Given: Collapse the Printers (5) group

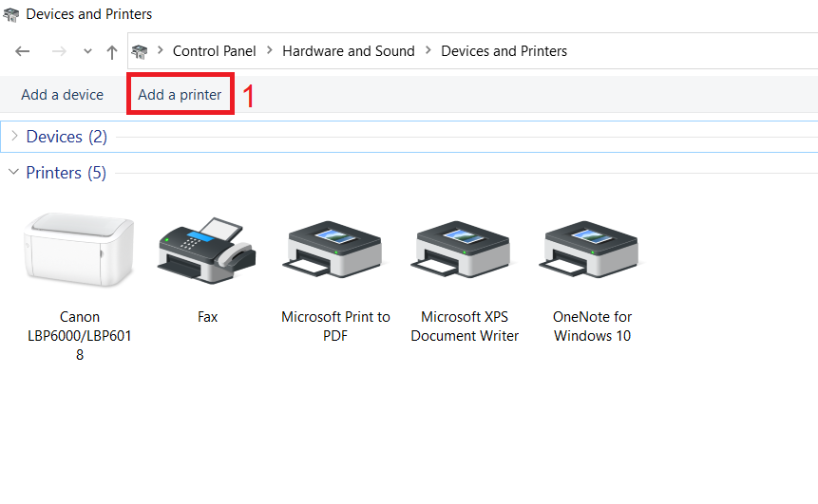Looking at the screenshot, I should coord(13,173).
